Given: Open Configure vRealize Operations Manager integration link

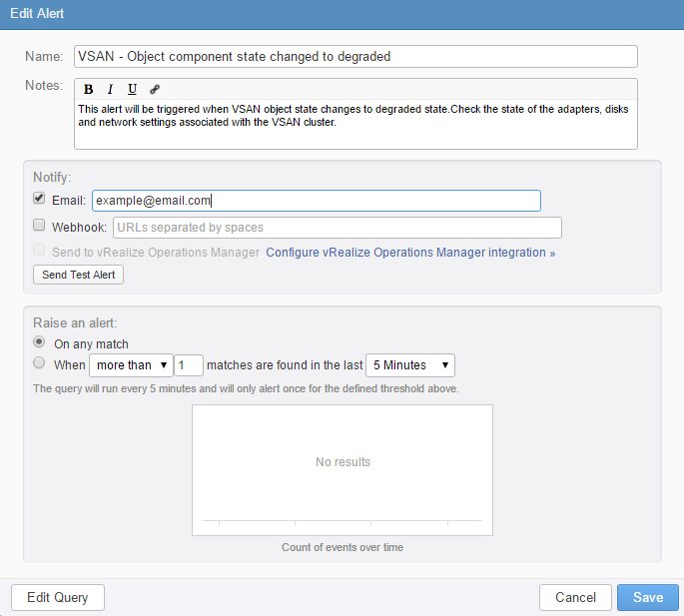Looking at the screenshot, I should pos(410,253).
